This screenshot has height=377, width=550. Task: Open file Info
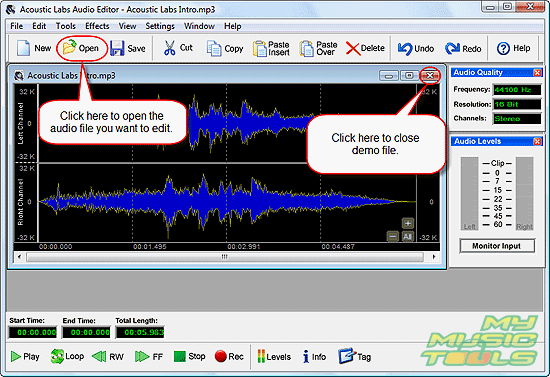pos(314,357)
